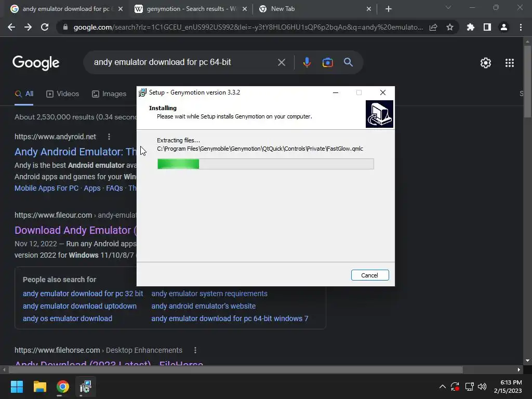
Task: Click the vertical page scrollbar
Action: 528,82
